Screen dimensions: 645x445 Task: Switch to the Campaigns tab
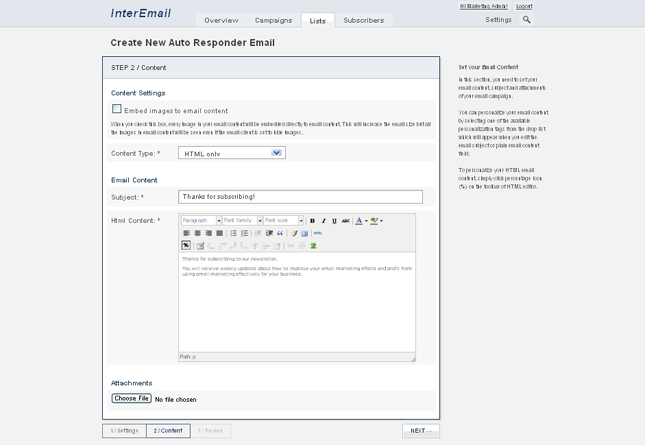[x=273, y=20]
